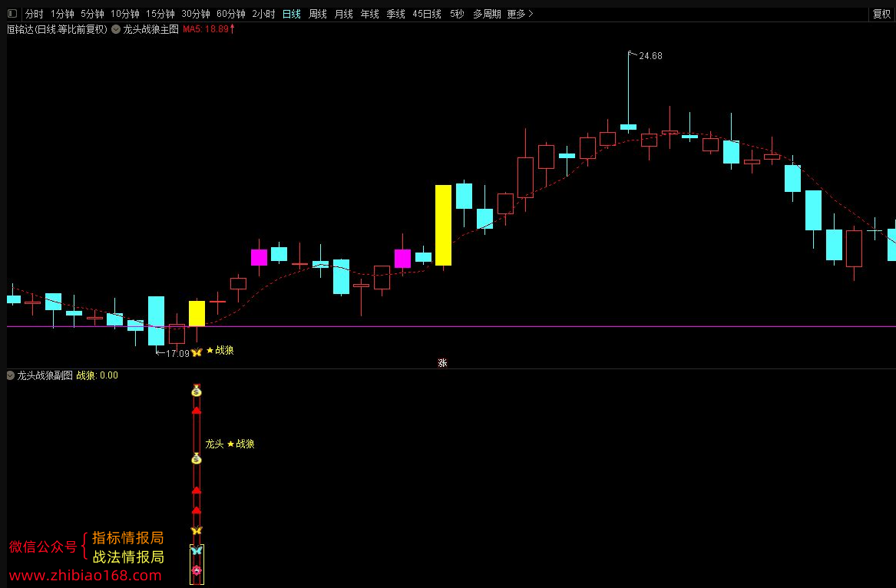Expand the 更多 period list
The width and height of the screenshot is (896, 588).
[x=520, y=14]
